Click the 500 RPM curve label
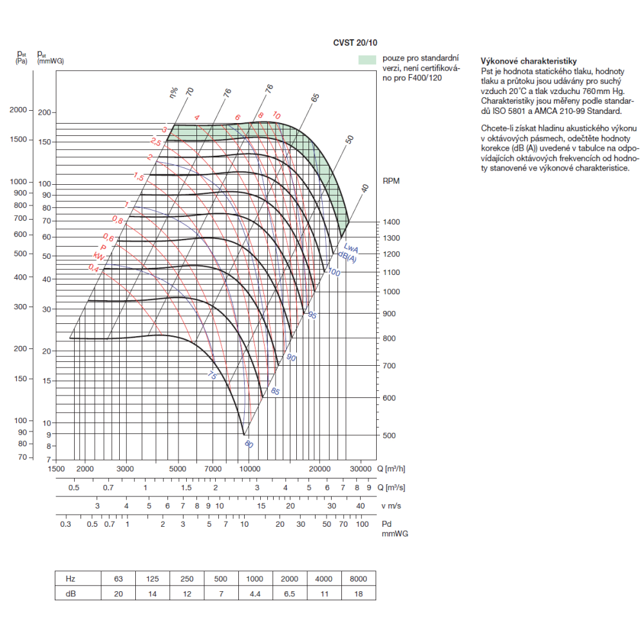Image resolution: width=644 pixels, height=644 pixels. point(389,435)
